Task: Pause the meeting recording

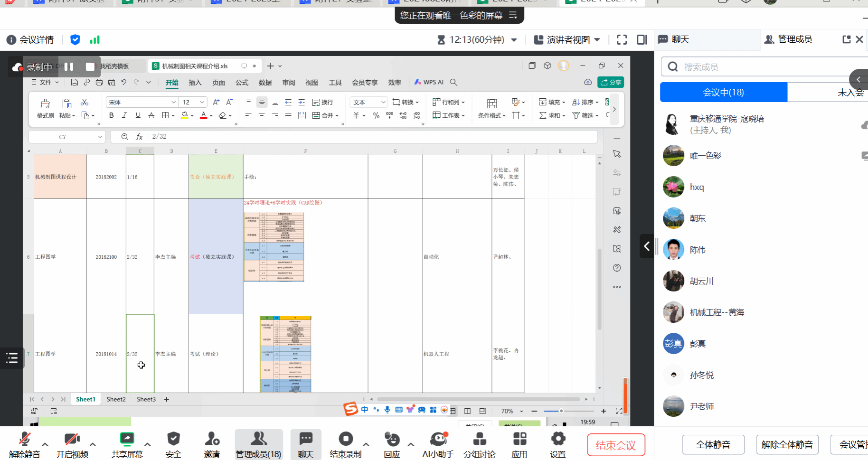Action: coord(69,67)
